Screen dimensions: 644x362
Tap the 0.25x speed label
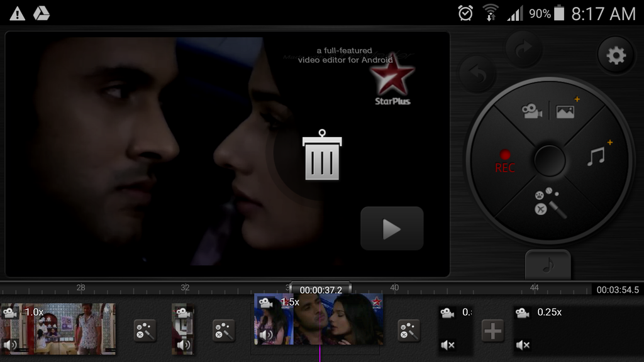pos(550,312)
